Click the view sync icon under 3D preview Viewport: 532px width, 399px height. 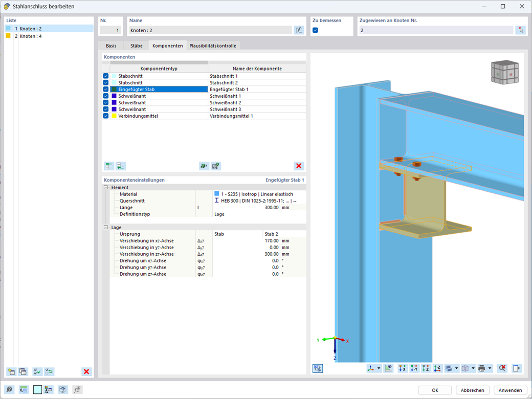tap(318, 368)
